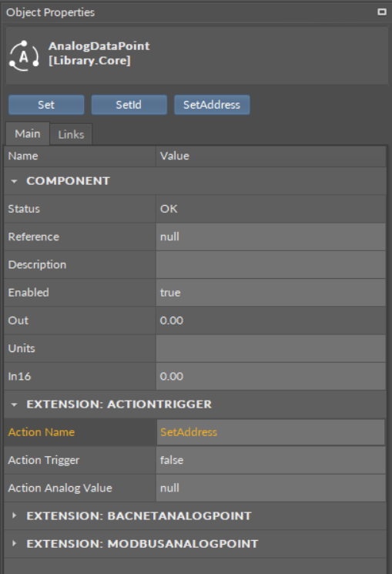Image resolution: width=392 pixels, height=574 pixels.
Task: Click the SetId action button
Action: (x=129, y=105)
